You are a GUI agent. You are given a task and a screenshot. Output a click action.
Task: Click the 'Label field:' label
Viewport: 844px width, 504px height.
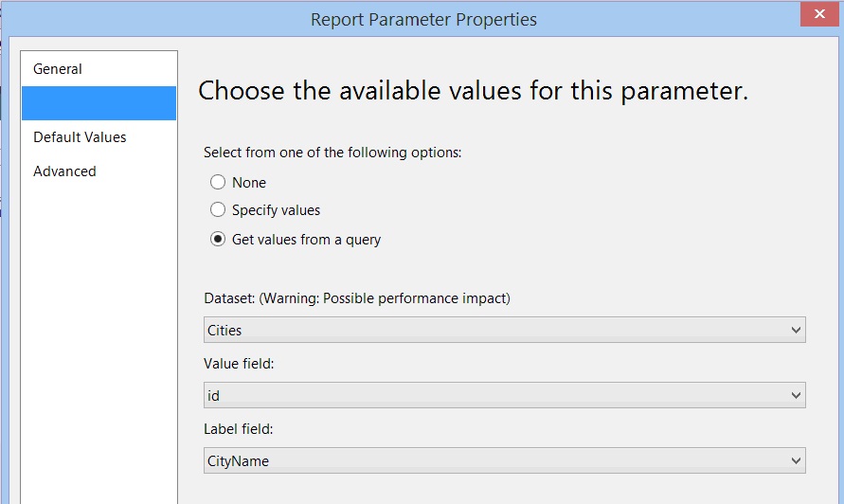click(x=238, y=429)
